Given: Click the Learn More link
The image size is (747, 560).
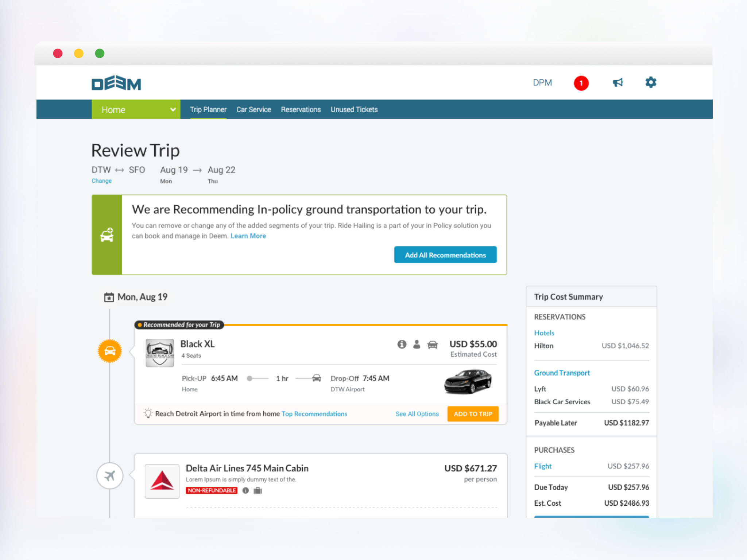Looking at the screenshot, I should click(248, 236).
